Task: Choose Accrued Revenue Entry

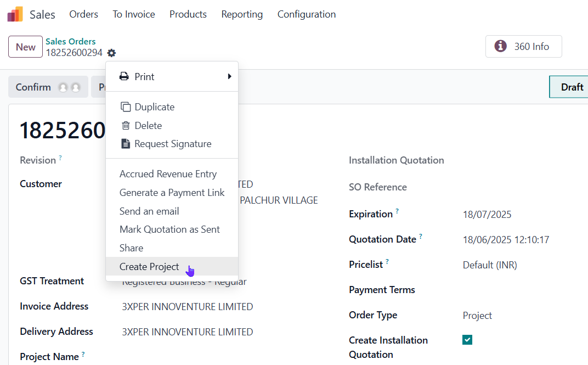Action: tap(172, 174)
